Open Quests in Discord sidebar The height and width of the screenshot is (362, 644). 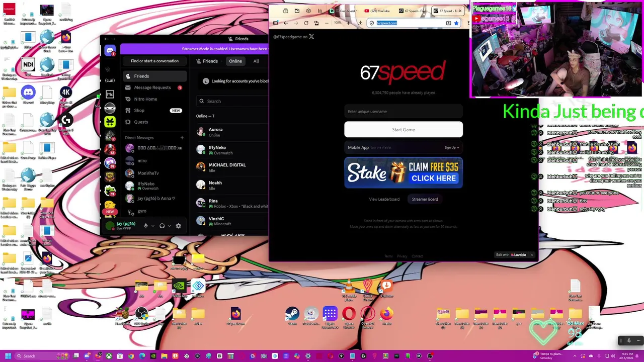pyautogui.click(x=154, y=122)
